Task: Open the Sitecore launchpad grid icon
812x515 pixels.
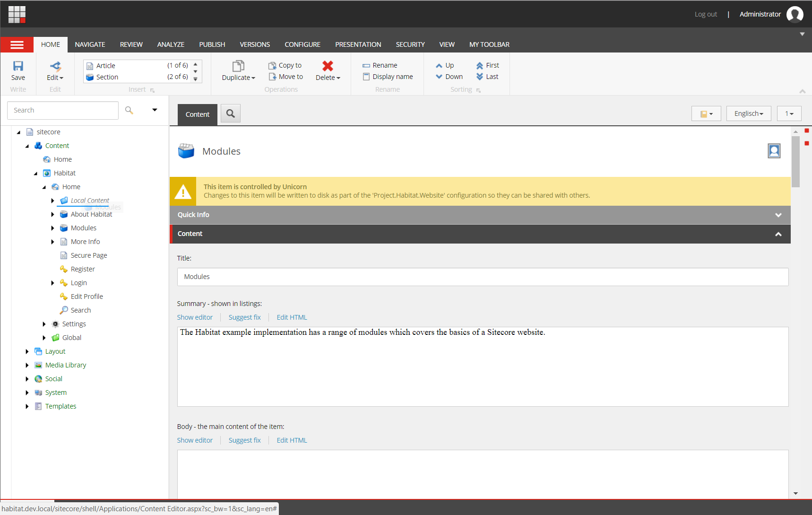Action: click(17, 15)
